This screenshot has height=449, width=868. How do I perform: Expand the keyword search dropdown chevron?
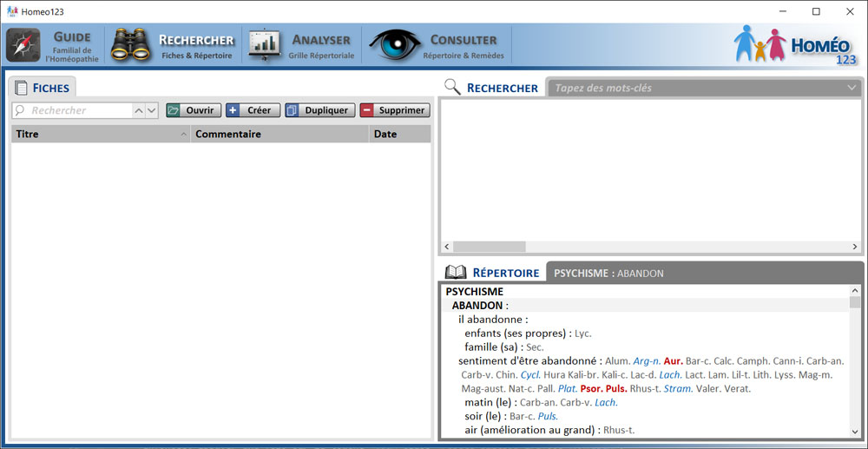[852, 88]
